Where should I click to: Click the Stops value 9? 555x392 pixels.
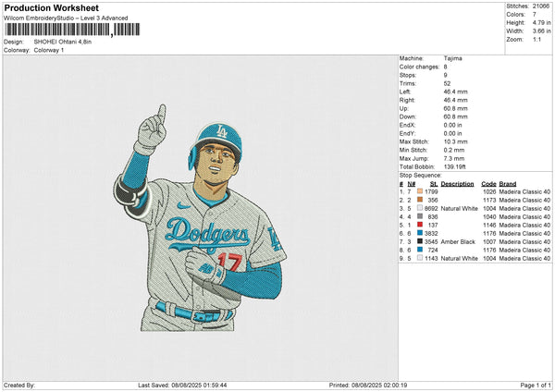point(445,75)
